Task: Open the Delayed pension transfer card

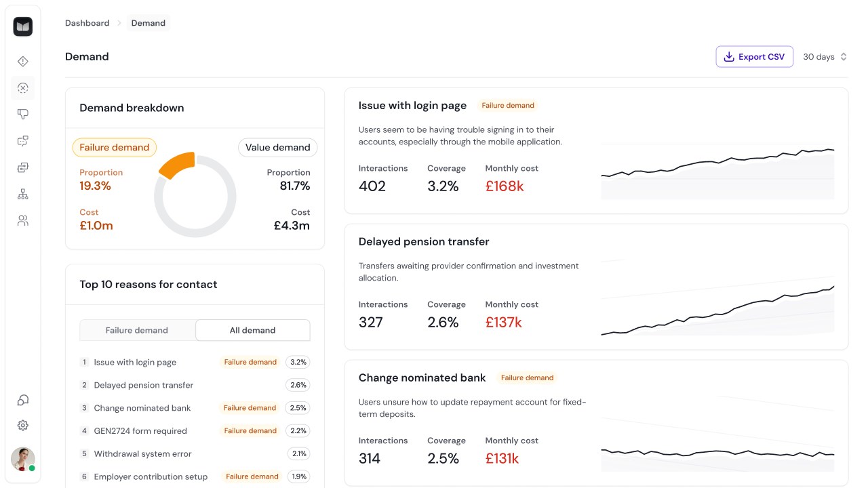Action: (x=596, y=287)
